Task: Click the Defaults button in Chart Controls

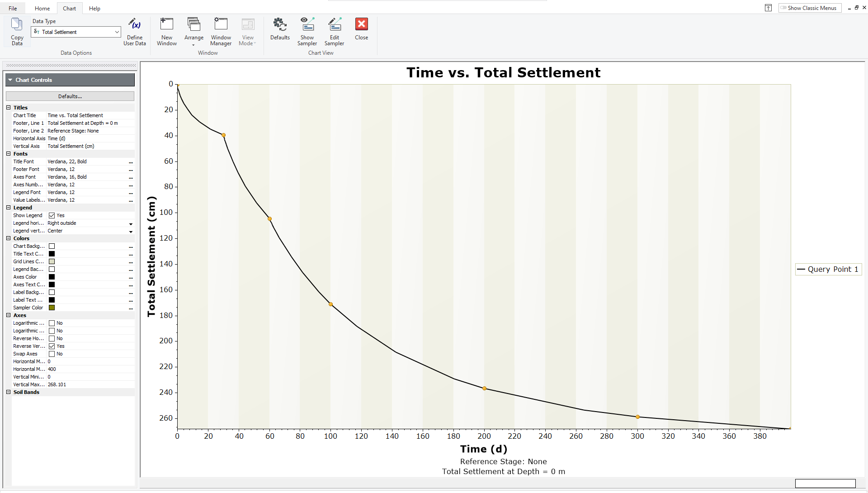Action: tap(70, 96)
